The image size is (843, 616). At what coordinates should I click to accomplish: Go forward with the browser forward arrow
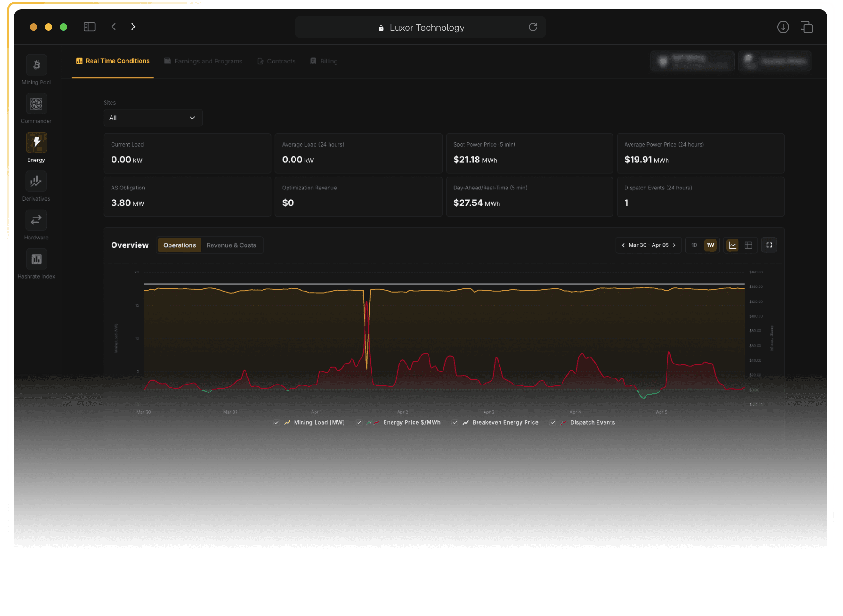pyautogui.click(x=133, y=27)
